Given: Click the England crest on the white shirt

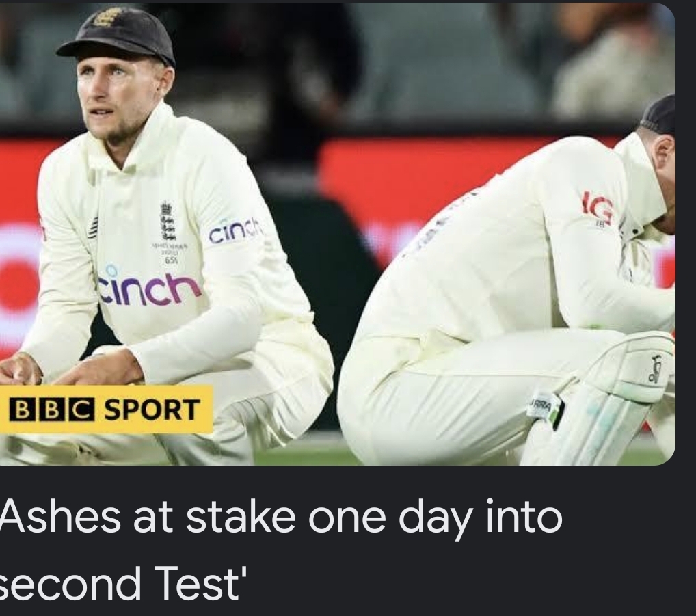Looking at the screenshot, I should tap(166, 221).
